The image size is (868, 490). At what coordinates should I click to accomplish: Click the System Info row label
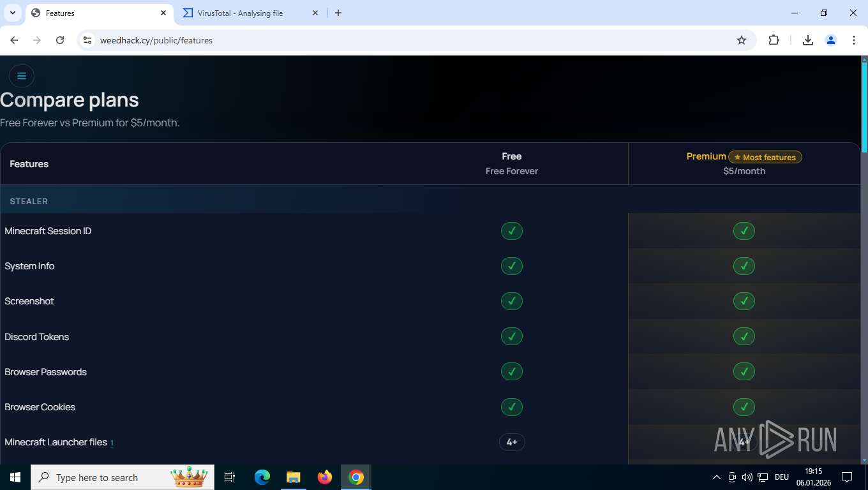29,266
